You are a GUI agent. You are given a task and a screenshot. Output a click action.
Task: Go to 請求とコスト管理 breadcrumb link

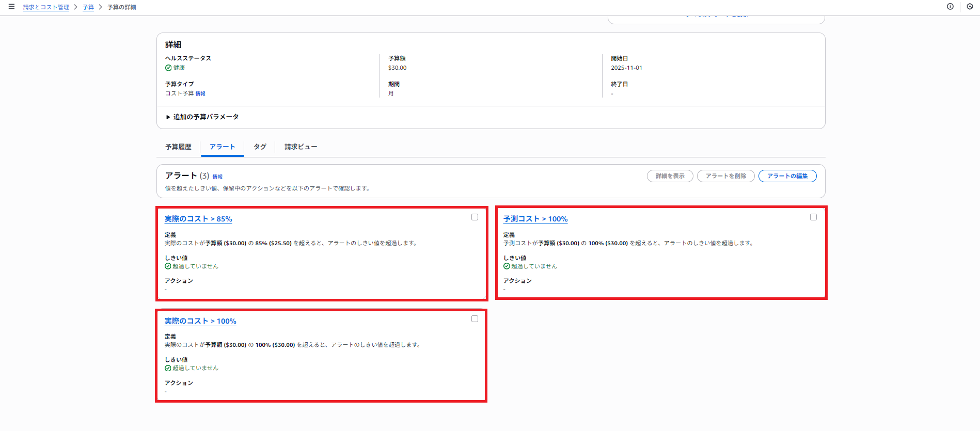(x=46, y=7)
